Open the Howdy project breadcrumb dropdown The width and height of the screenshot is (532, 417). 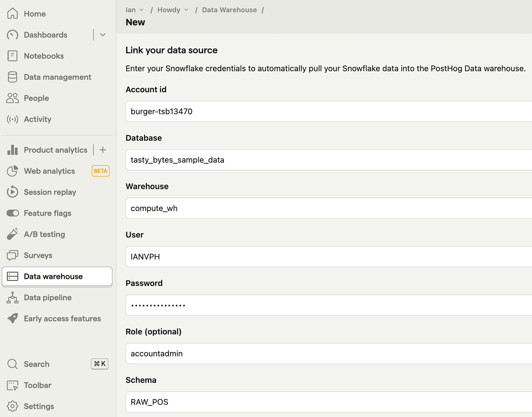coord(173,10)
